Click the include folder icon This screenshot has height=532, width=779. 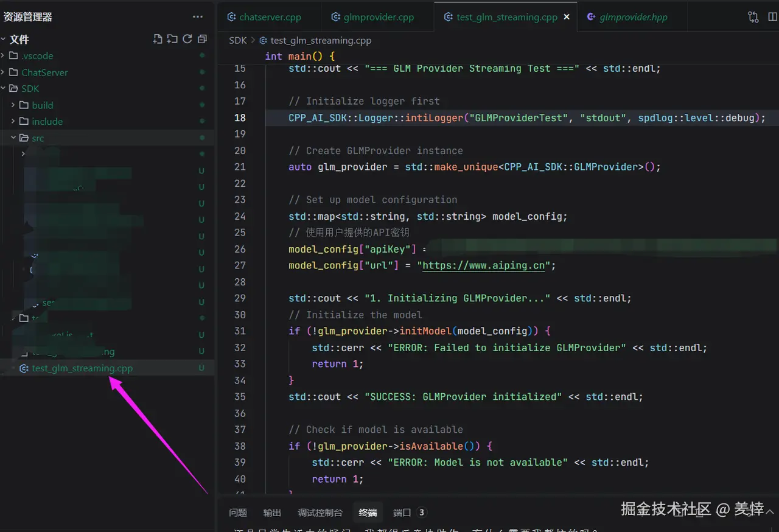coord(24,121)
